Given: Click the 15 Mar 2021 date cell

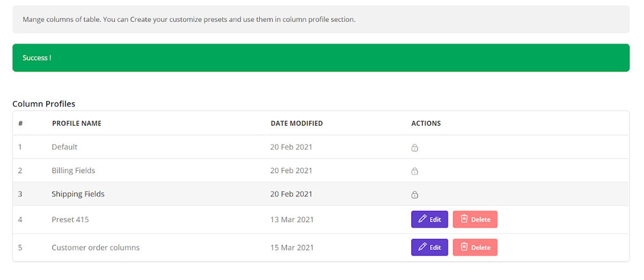Looking at the screenshot, I should tap(292, 248).
